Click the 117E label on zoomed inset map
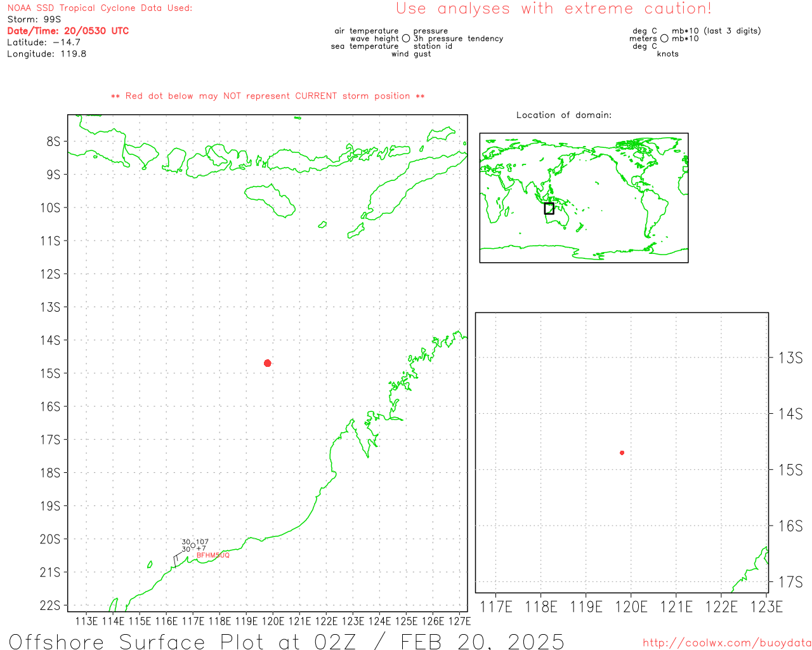This screenshot has height=650, width=812. click(496, 607)
